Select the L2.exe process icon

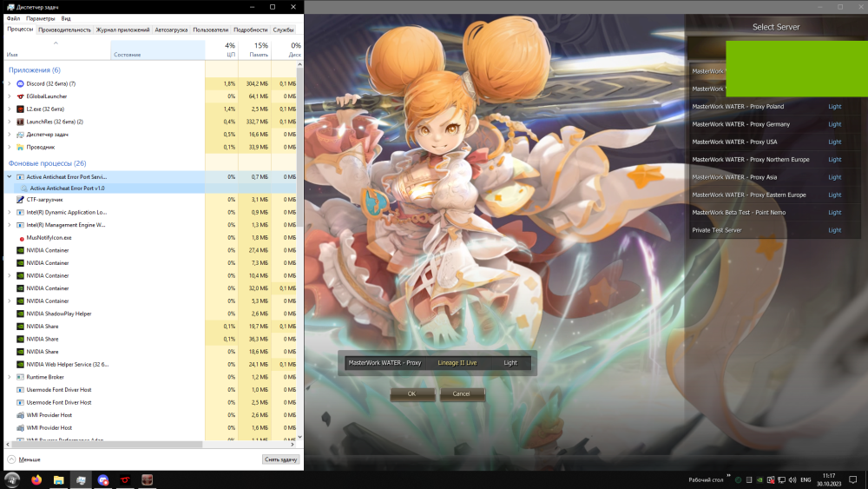click(x=20, y=109)
